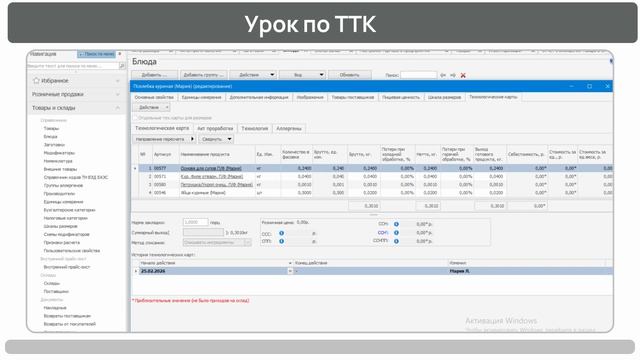
Task: Open Склады in the navigation tree
Action: [x=52, y=283]
